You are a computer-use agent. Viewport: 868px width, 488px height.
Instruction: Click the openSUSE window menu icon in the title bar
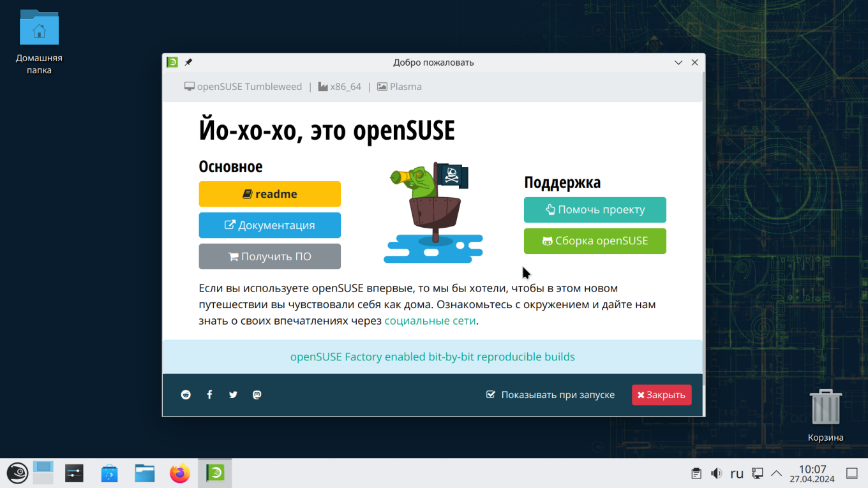[172, 63]
